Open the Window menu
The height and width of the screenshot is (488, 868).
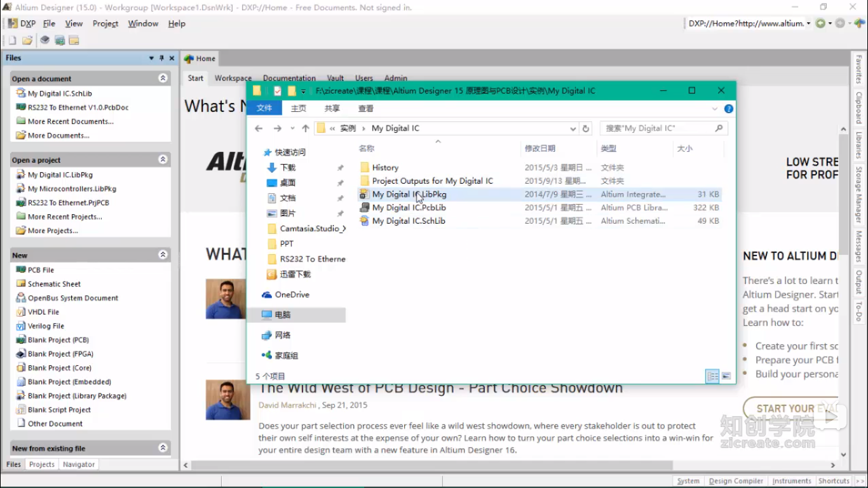(143, 24)
